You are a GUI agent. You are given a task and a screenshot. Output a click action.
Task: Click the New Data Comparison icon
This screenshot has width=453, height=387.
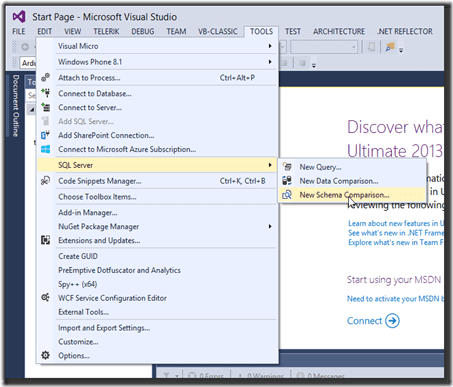287,180
